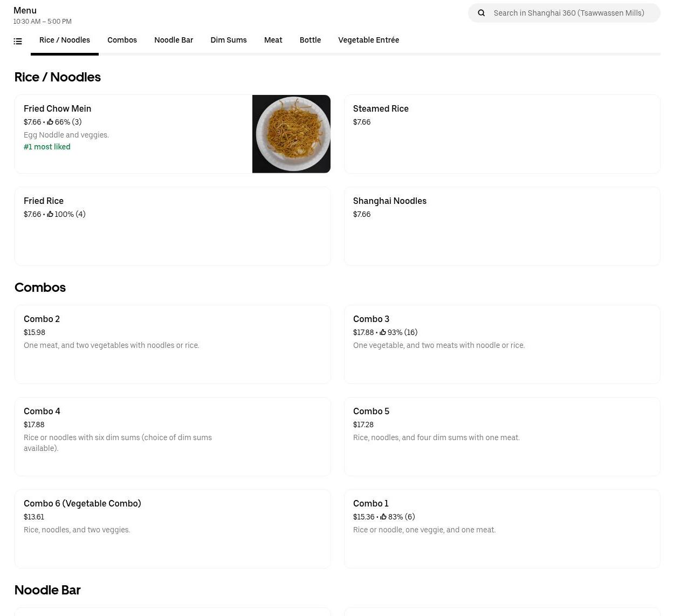
Task: Go to Vegetable Entrée tab
Action: [x=368, y=40]
